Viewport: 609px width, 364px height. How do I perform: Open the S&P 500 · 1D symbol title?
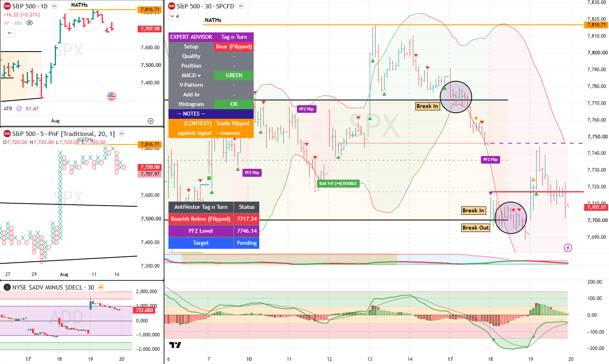tap(30, 6)
